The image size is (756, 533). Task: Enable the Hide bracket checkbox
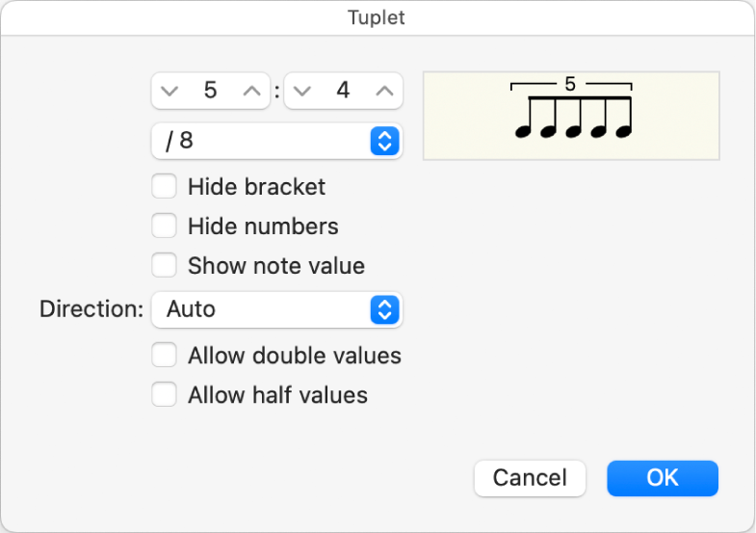[x=165, y=186]
